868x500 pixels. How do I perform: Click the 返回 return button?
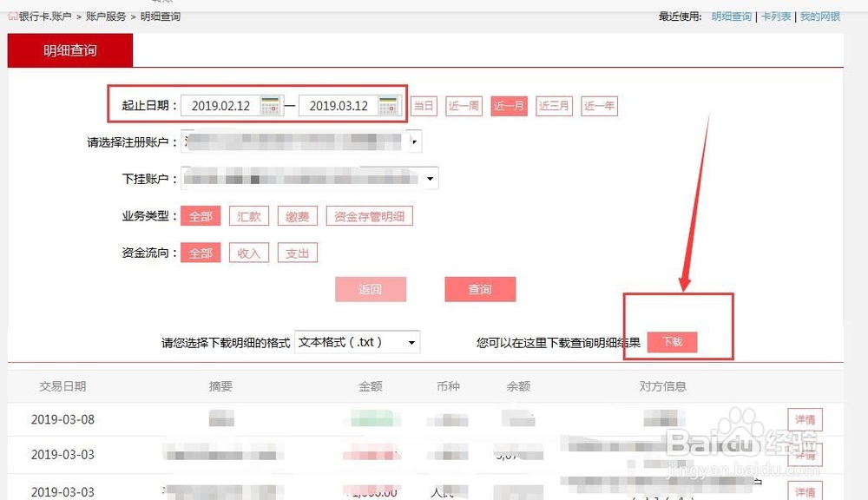click(371, 289)
